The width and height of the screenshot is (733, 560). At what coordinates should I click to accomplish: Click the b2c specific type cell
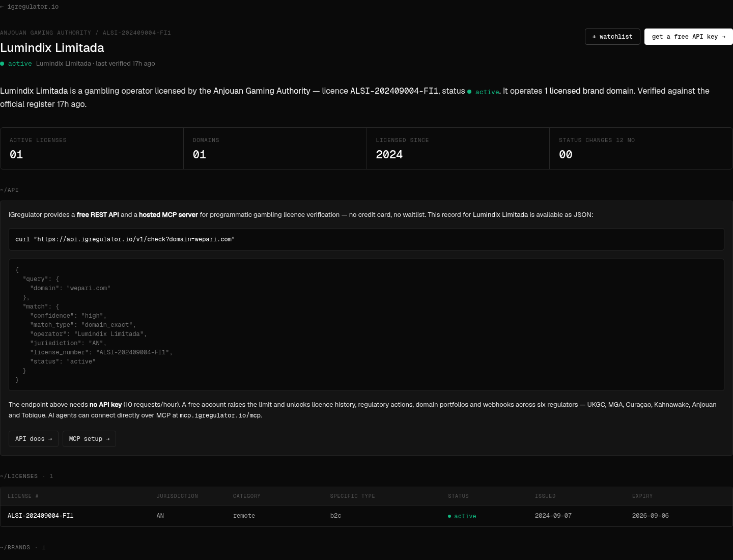[335, 516]
